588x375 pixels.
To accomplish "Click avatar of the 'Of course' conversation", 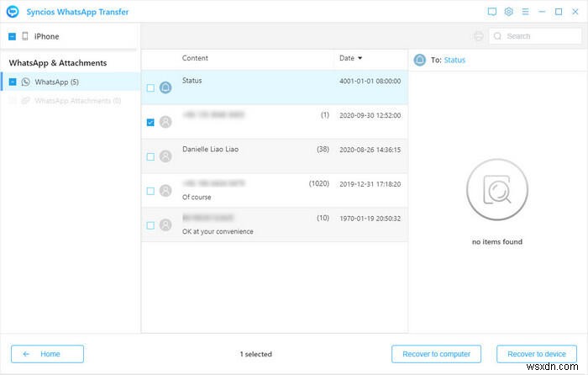I will [x=165, y=191].
